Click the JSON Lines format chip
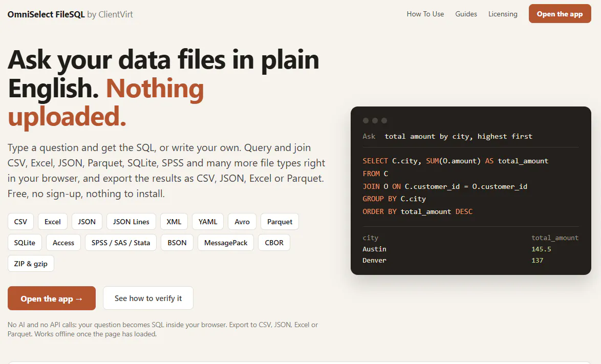601x364 pixels. pos(131,222)
